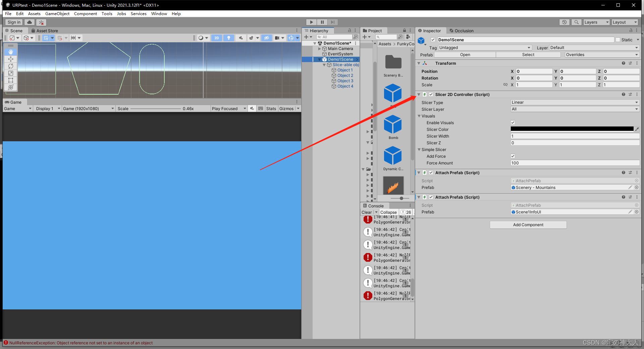Click the Add Component button
The image size is (644, 349).
coord(528,225)
